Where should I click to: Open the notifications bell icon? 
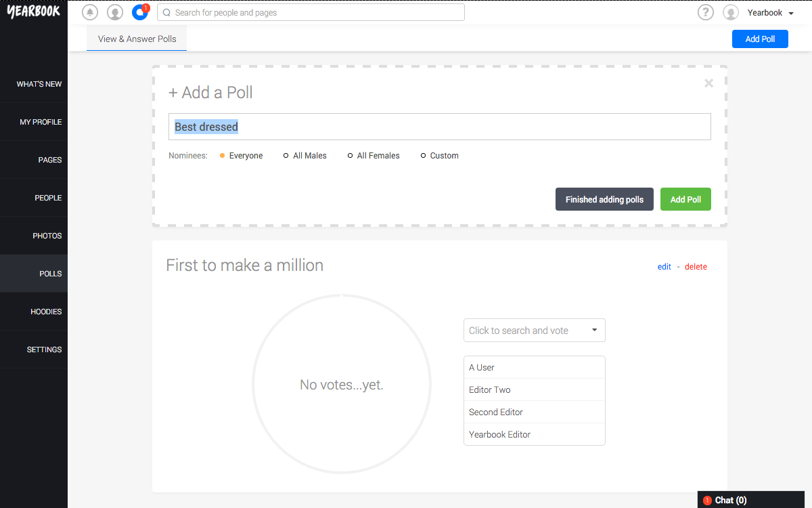click(90, 12)
